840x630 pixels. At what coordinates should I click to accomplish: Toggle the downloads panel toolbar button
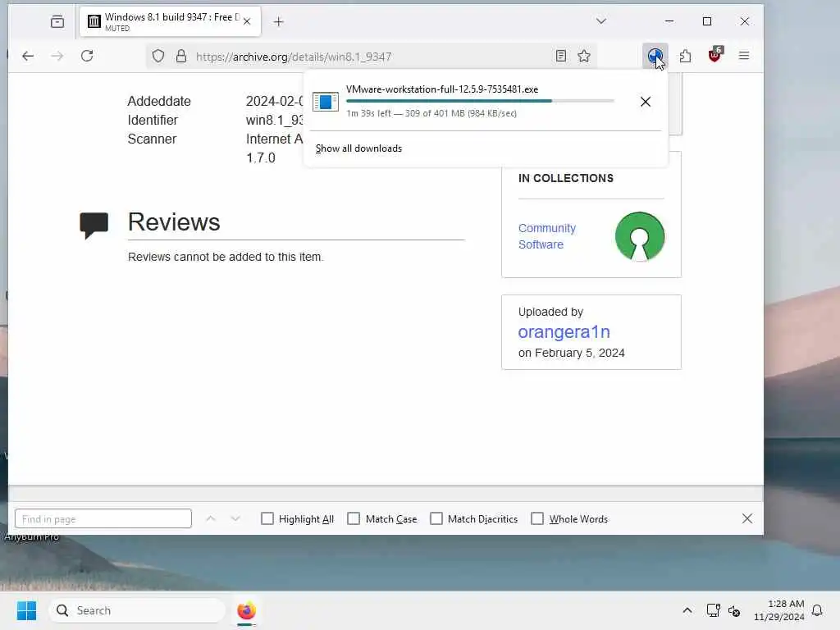coord(655,56)
